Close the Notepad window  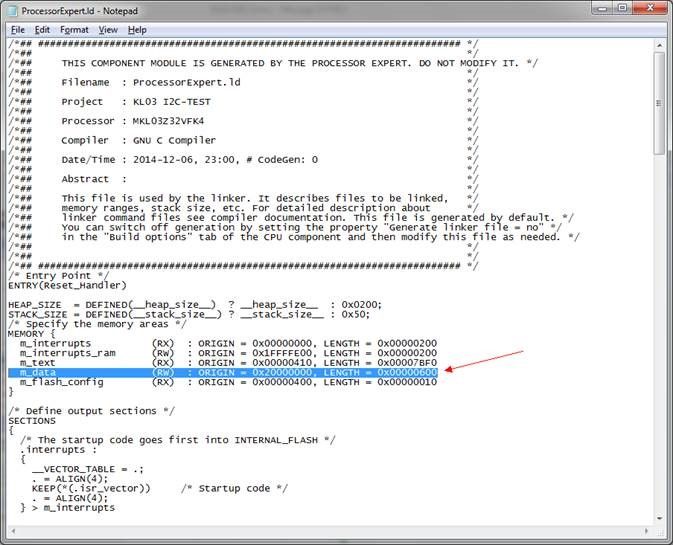(650, 8)
